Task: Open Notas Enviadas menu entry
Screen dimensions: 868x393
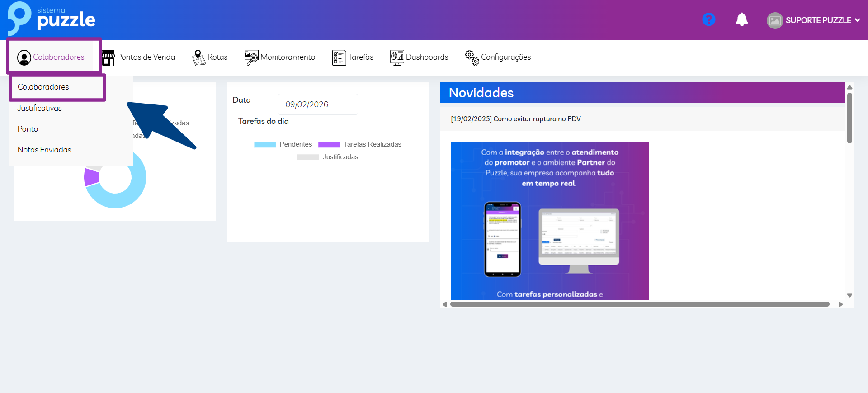Action: tap(44, 150)
